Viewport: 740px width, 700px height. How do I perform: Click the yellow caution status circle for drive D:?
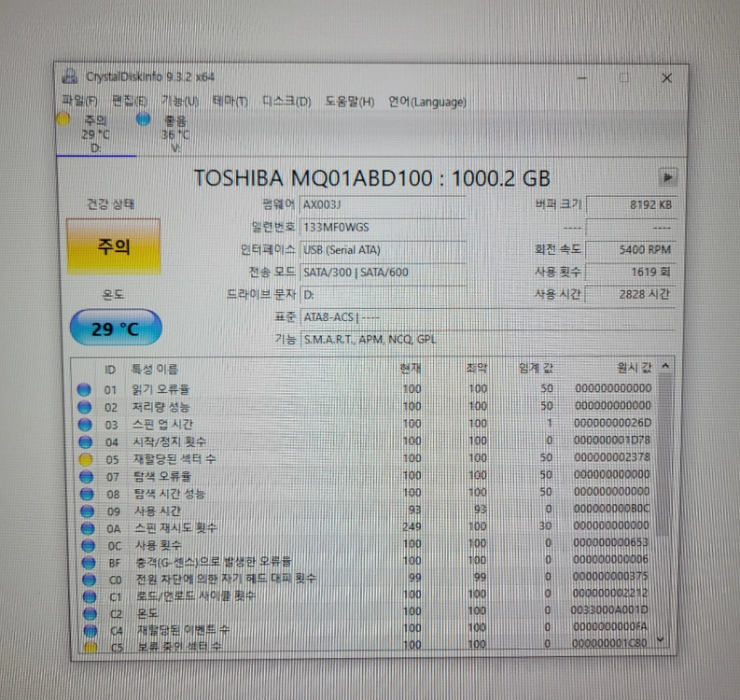(x=63, y=119)
